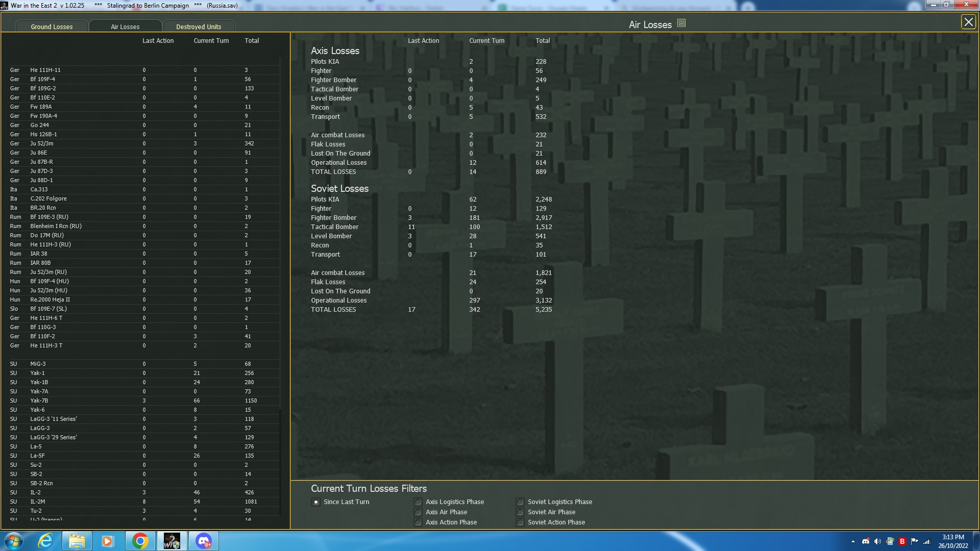The height and width of the screenshot is (551, 980).
Task: Switch to the Destroyed Units tab
Action: 199,27
